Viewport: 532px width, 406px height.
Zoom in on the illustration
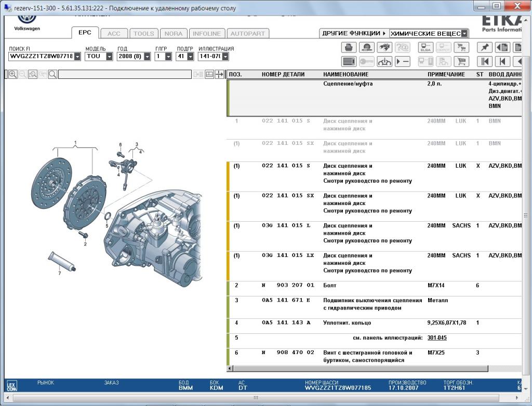pos(13,74)
